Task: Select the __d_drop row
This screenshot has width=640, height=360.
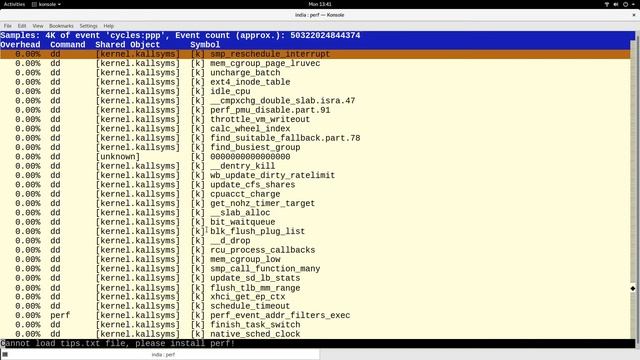Action: (x=315, y=241)
